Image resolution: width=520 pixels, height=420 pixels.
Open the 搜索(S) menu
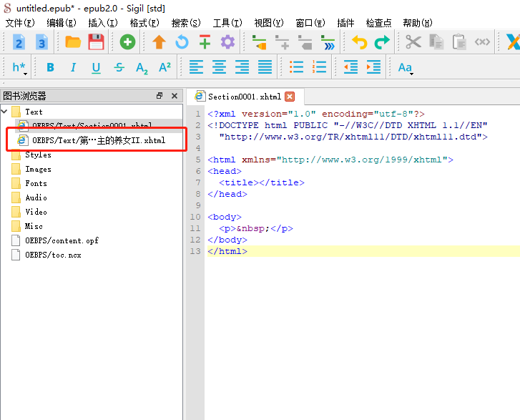[x=186, y=23]
